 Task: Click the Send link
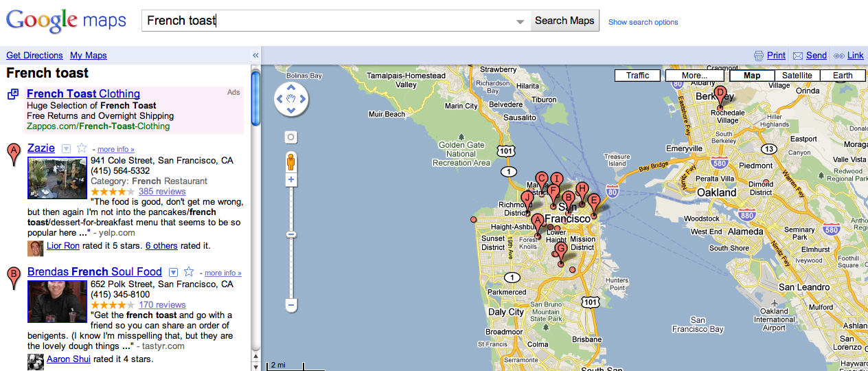pyautogui.click(x=816, y=56)
